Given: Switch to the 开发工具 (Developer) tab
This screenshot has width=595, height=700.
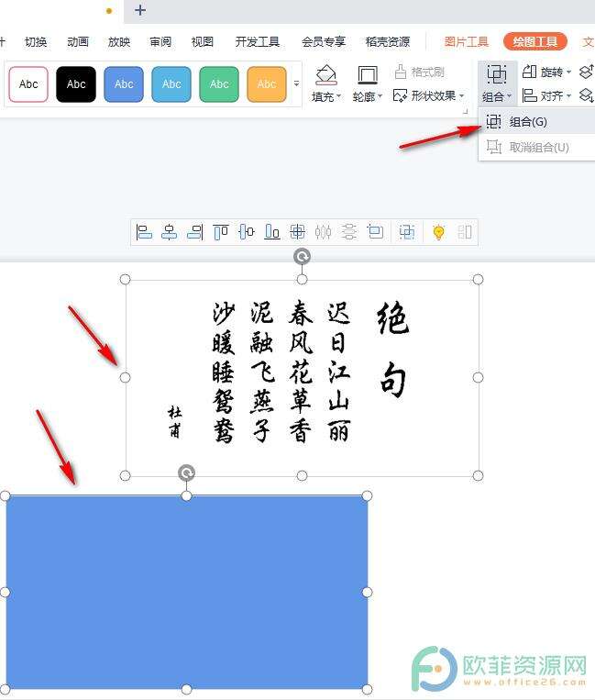Looking at the screenshot, I should 258,42.
